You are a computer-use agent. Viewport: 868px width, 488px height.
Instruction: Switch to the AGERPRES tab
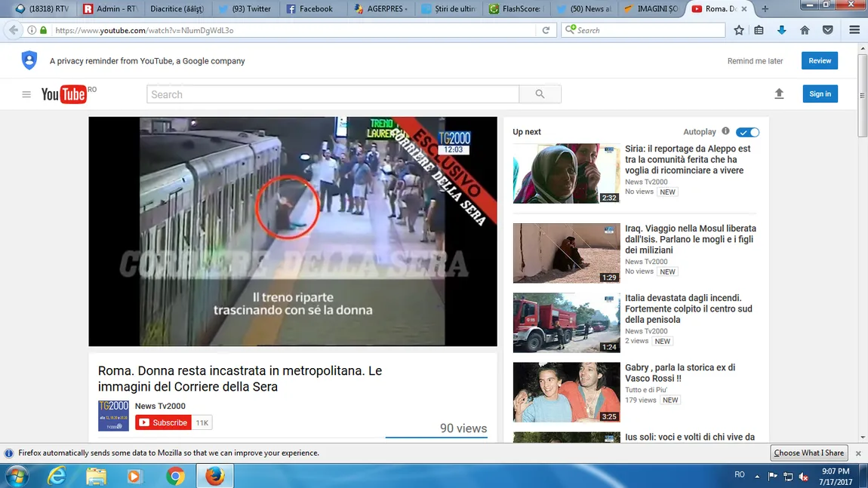click(x=380, y=9)
